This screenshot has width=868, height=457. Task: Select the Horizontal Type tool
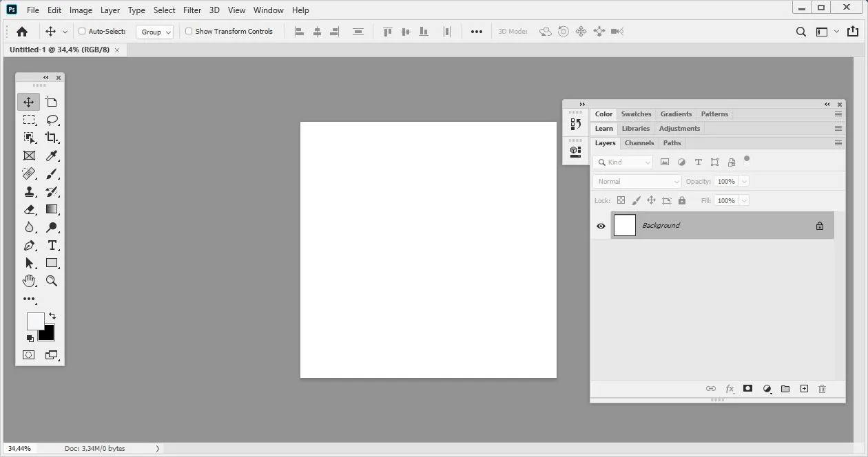52,245
